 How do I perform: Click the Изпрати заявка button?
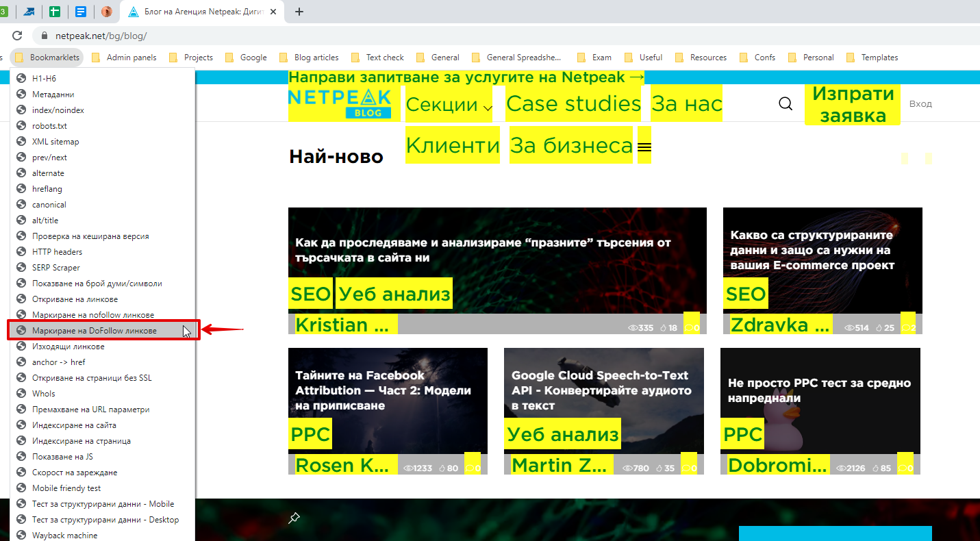point(853,105)
